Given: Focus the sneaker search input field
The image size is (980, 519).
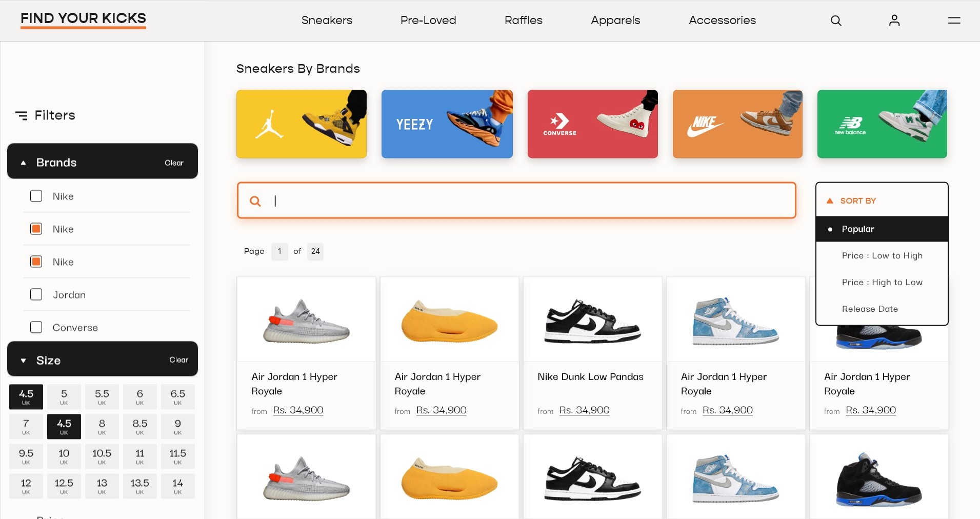Looking at the screenshot, I should pyautogui.click(x=516, y=201).
